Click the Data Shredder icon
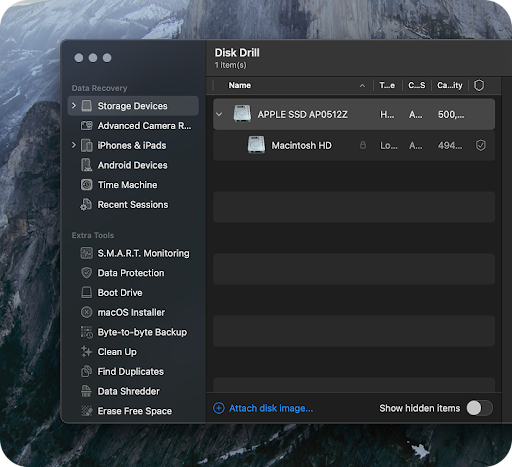Viewport: 512px width, 467px height. pyautogui.click(x=86, y=391)
